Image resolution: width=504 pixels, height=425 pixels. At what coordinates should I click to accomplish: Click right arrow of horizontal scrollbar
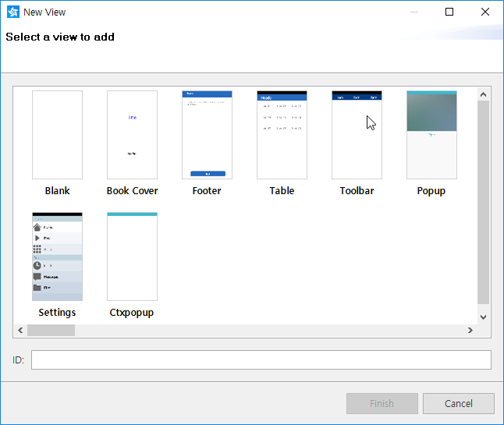(470, 331)
